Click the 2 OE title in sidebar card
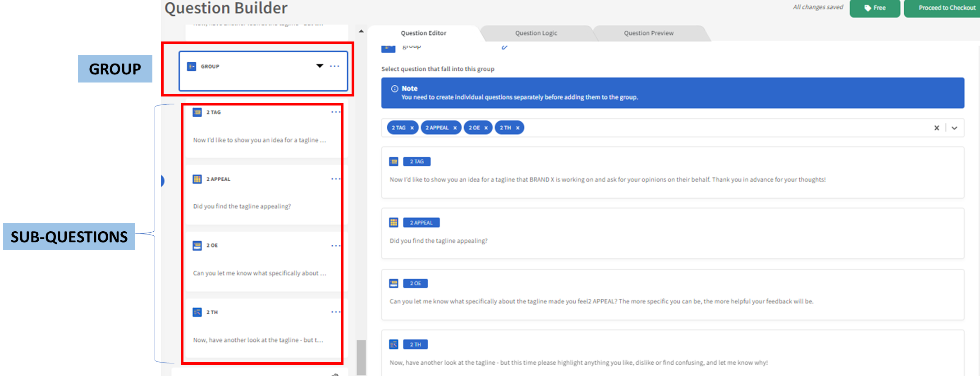 point(212,246)
